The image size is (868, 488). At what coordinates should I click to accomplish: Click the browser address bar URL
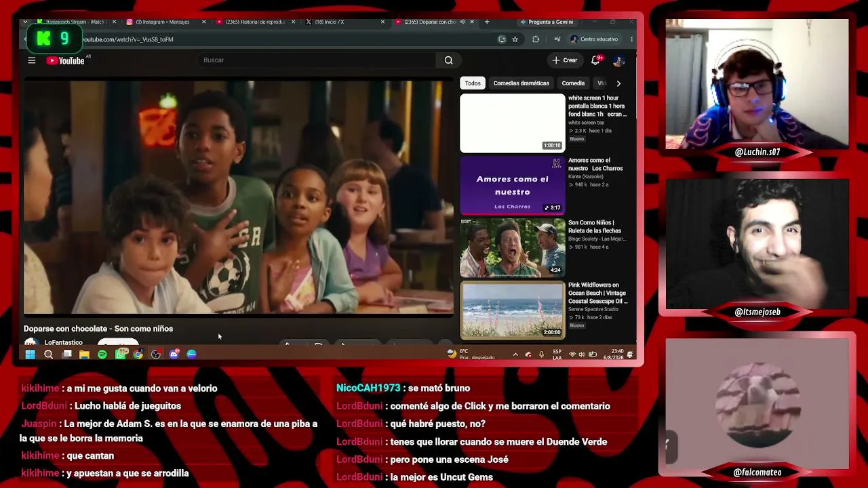point(128,39)
